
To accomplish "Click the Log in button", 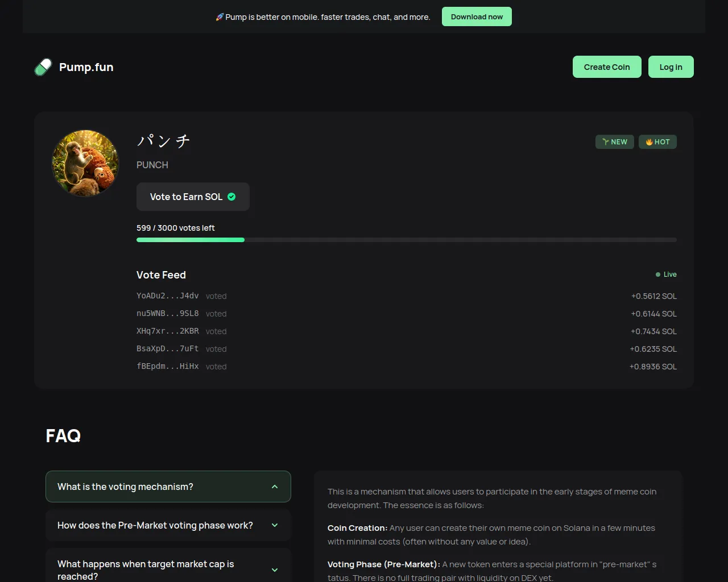I will pos(671,67).
